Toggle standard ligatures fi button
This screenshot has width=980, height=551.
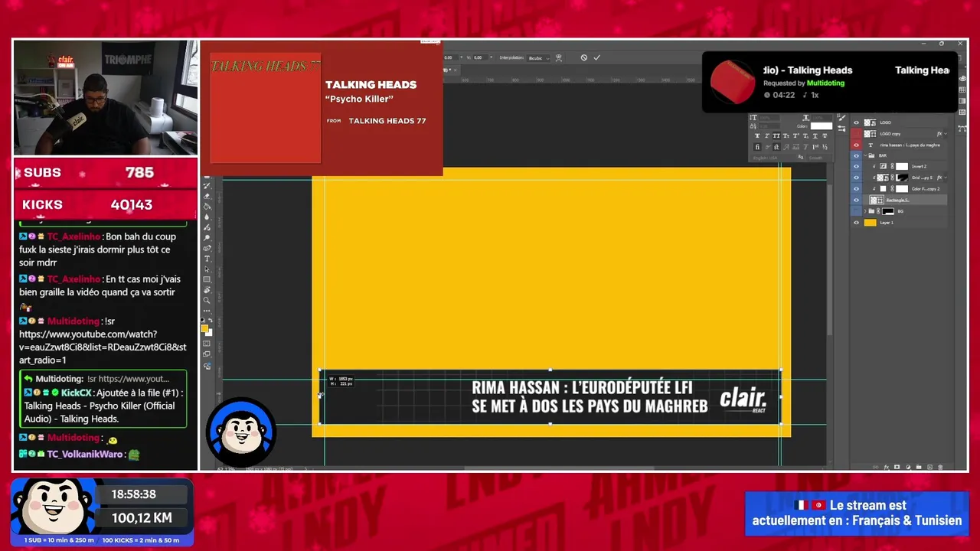point(757,147)
